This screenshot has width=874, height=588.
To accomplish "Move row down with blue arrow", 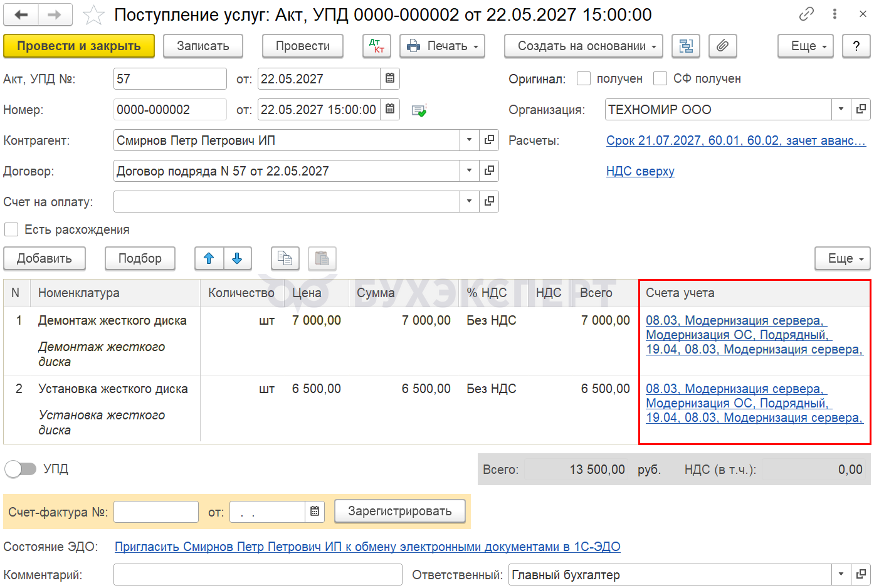I will tap(237, 258).
